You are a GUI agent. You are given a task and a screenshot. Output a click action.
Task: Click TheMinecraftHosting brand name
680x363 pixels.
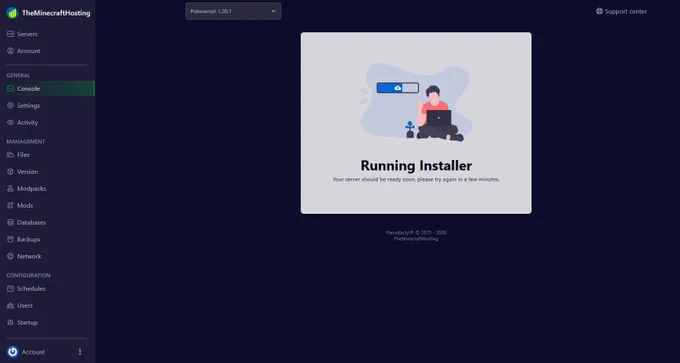(x=56, y=13)
